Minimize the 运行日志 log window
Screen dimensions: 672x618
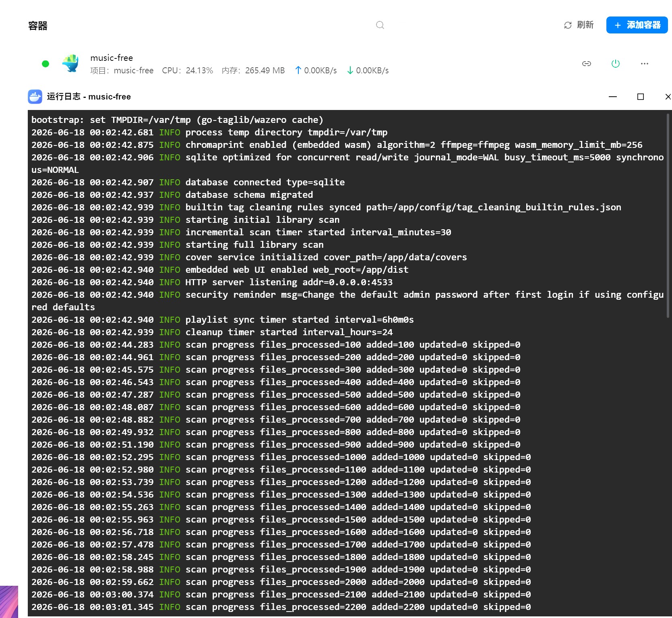(x=613, y=97)
